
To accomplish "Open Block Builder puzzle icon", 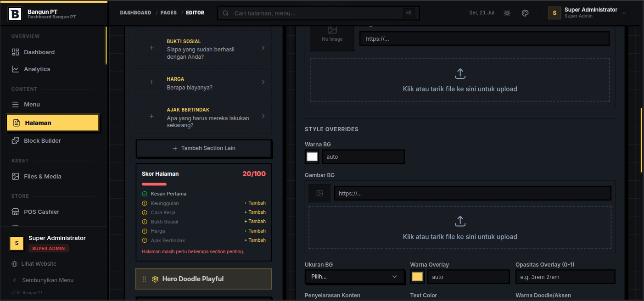I will [x=16, y=141].
